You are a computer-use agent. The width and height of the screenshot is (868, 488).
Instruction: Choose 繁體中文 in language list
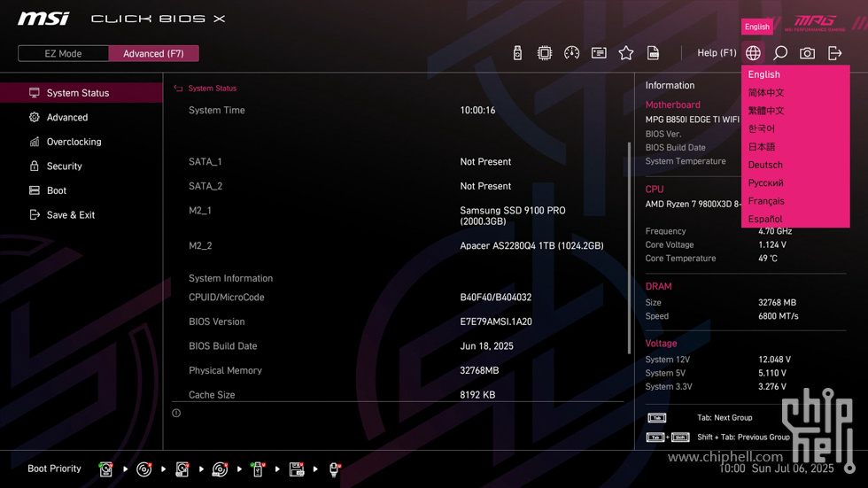[x=795, y=111]
